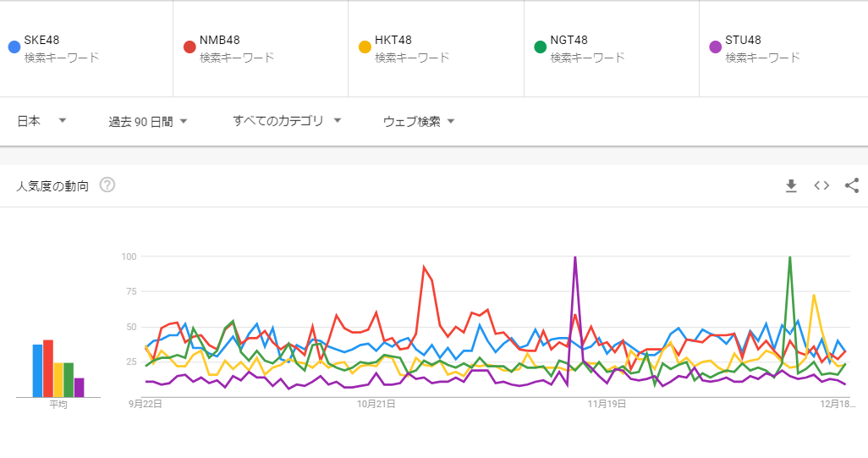
Task: Open help icon beside 人気度の動向
Action: (107, 185)
